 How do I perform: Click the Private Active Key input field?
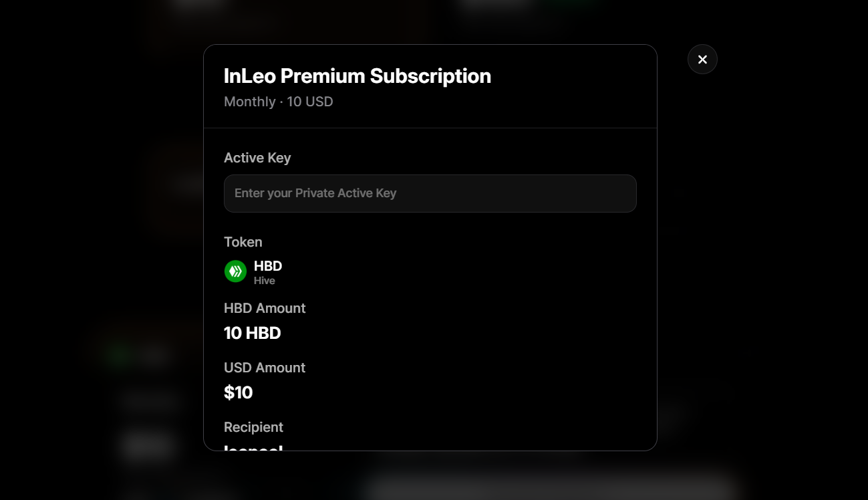point(430,193)
